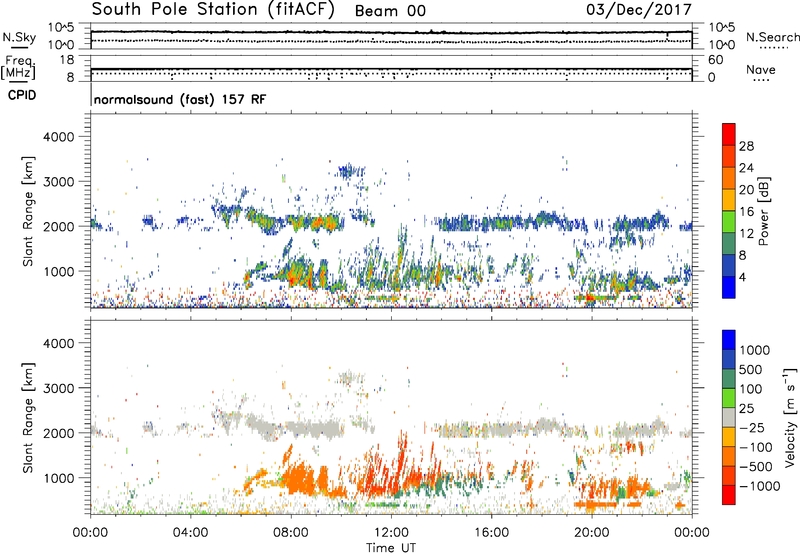Click the '12:00' time axis label
Viewport: 800px width, 554px height.
point(391,533)
